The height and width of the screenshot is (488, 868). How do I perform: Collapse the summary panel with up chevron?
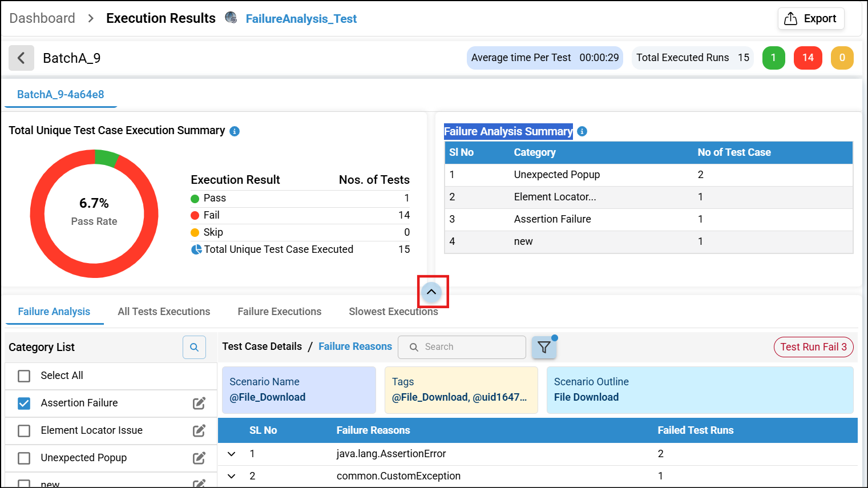tap(431, 292)
